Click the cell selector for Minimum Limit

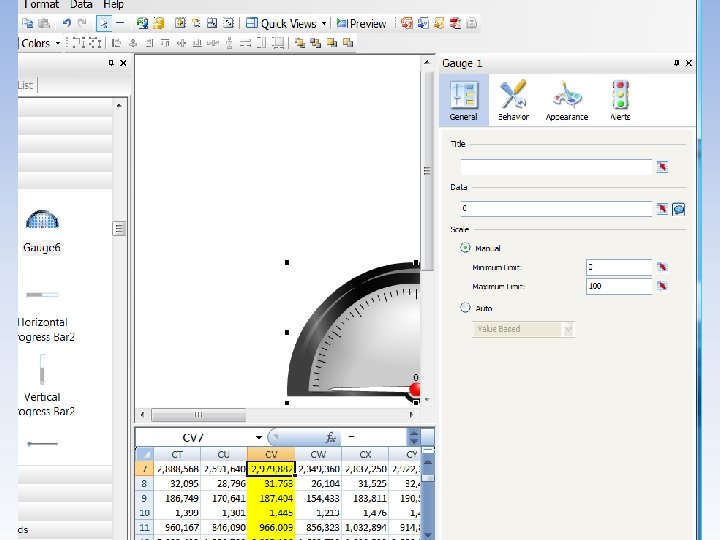coord(662,267)
